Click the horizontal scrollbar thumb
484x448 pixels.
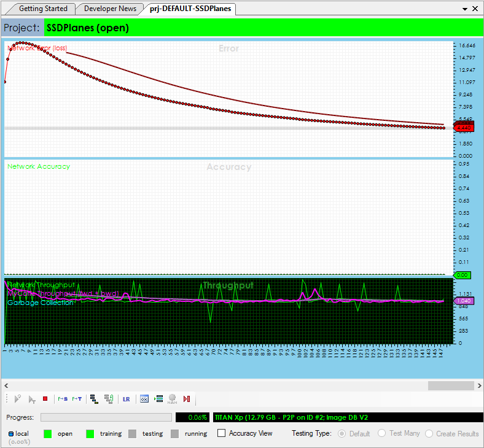(x=451, y=386)
